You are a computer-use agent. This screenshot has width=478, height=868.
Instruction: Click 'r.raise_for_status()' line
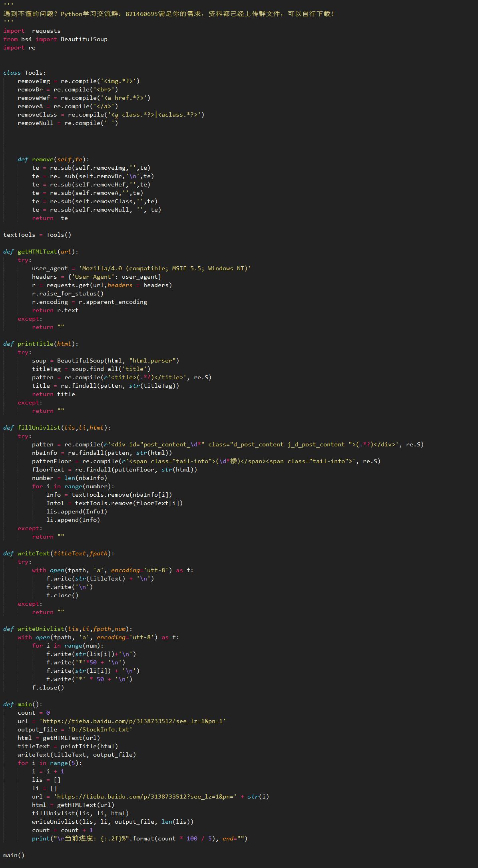(x=68, y=293)
